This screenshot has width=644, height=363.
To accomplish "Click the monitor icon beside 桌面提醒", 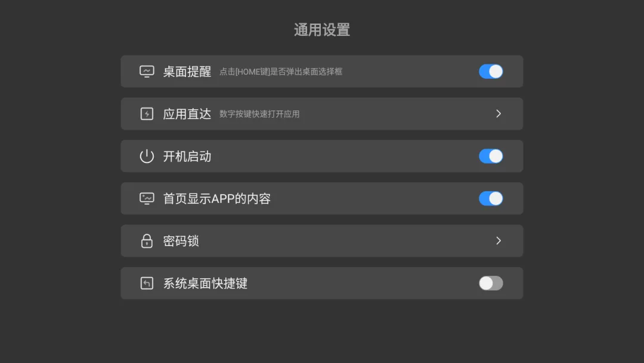I will 147,72.
